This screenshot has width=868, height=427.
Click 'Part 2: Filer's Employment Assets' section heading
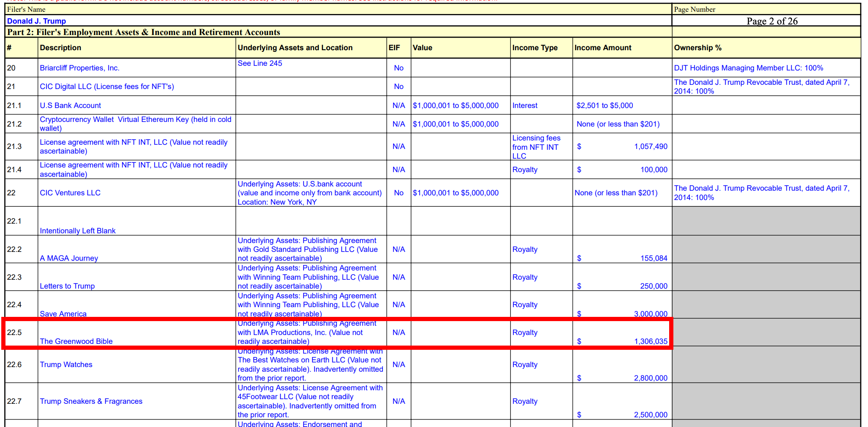point(144,32)
